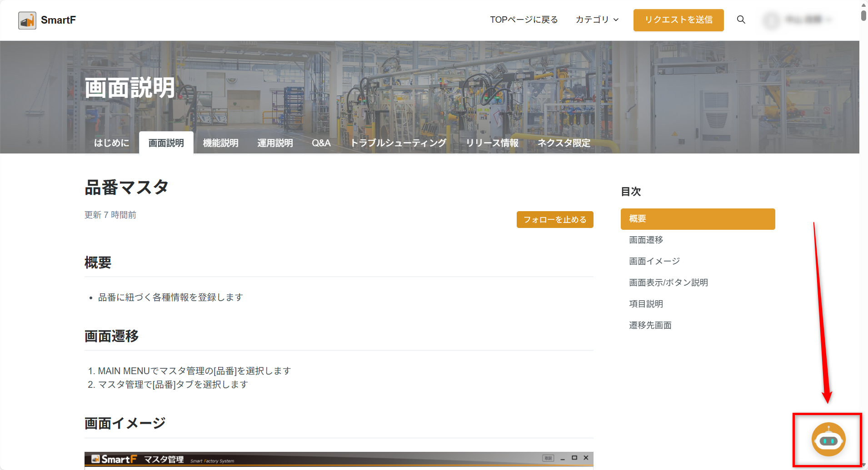
Task: Expand the カテゴリ dropdown
Action: pos(597,20)
